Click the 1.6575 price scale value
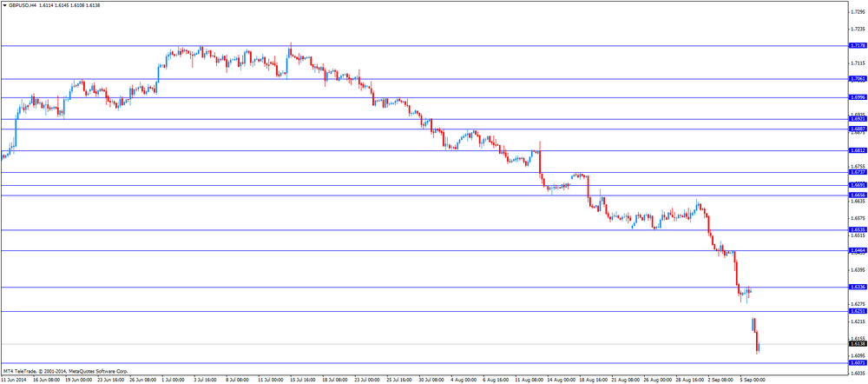 click(x=857, y=218)
